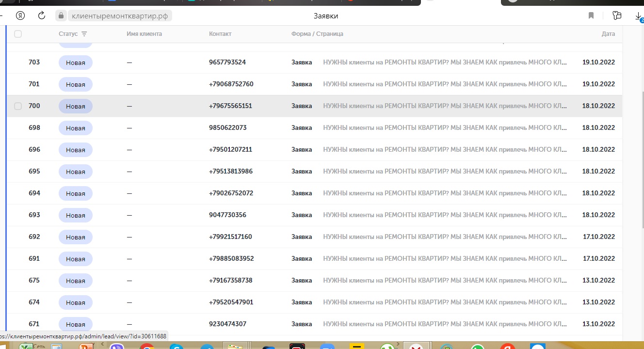Open the browser collections icon beside the bookmark

point(616,16)
